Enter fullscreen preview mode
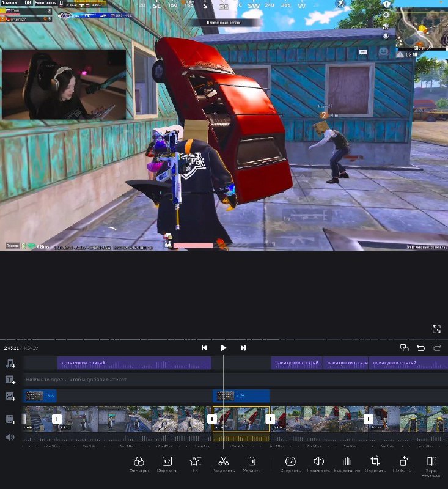Image resolution: width=448 pixels, height=489 pixels. [x=436, y=329]
